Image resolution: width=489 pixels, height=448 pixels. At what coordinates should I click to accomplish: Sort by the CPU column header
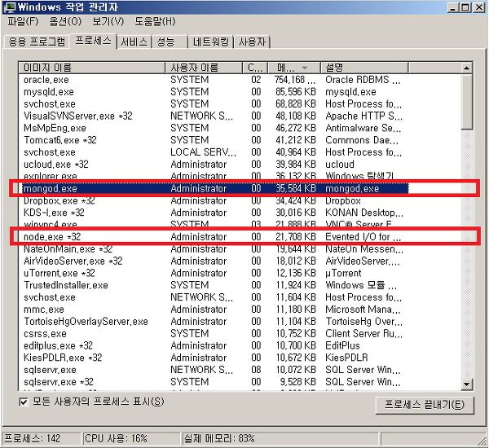click(255, 68)
